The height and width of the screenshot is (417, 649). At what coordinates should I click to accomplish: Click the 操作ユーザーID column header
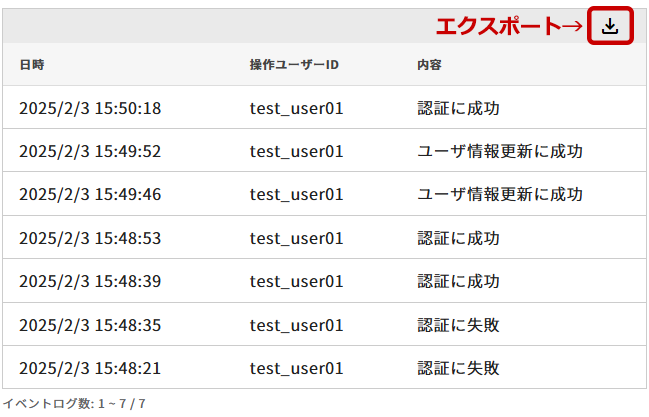(295, 65)
